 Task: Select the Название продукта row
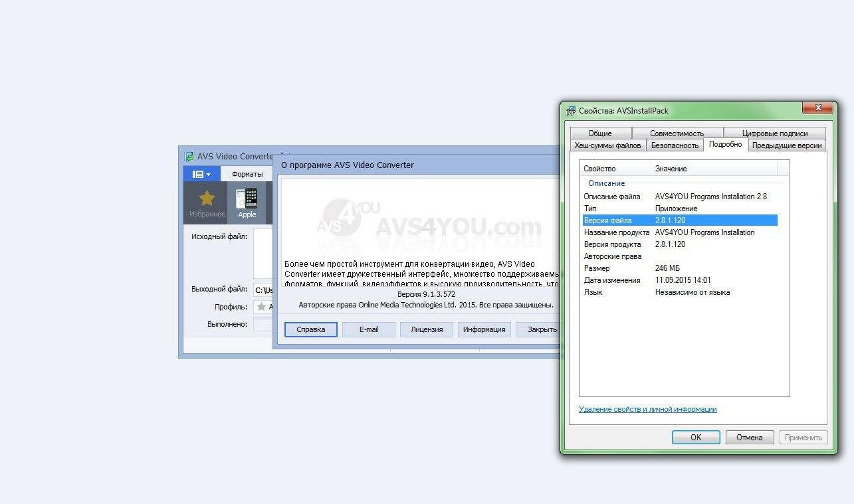tap(679, 232)
